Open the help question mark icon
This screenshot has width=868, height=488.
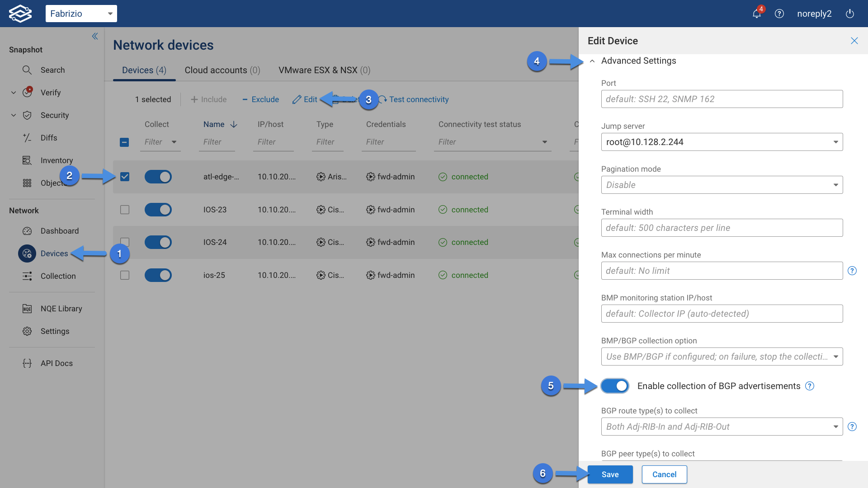click(x=779, y=14)
